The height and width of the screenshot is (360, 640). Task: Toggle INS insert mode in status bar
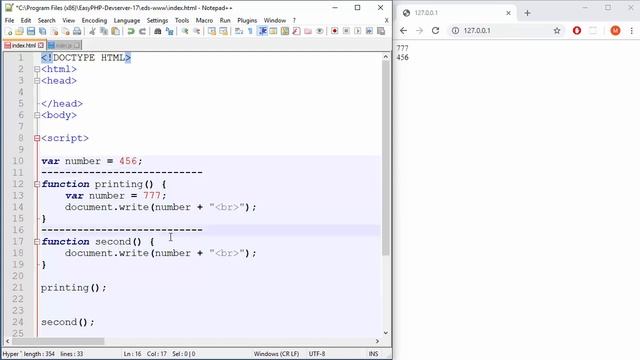click(373, 354)
